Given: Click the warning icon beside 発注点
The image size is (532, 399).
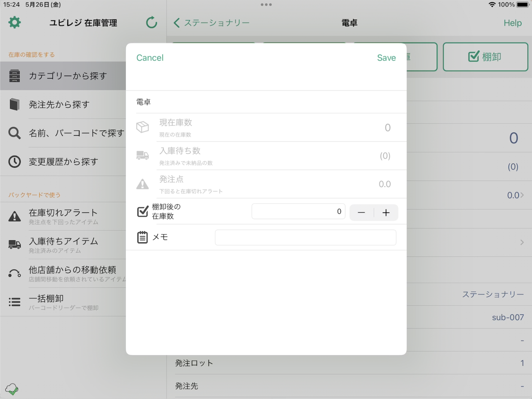Looking at the screenshot, I should [x=142, y=184].
